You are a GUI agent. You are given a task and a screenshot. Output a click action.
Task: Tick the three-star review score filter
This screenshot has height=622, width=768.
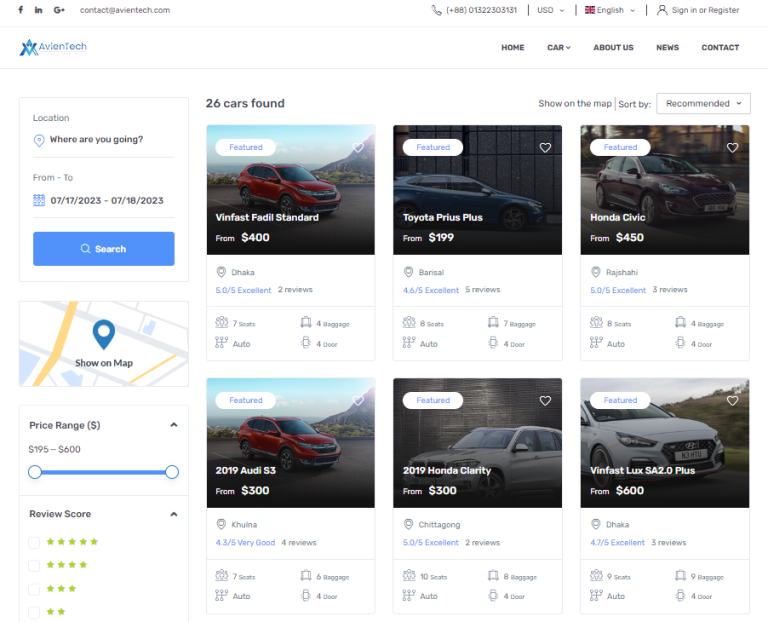click(34, 590)
